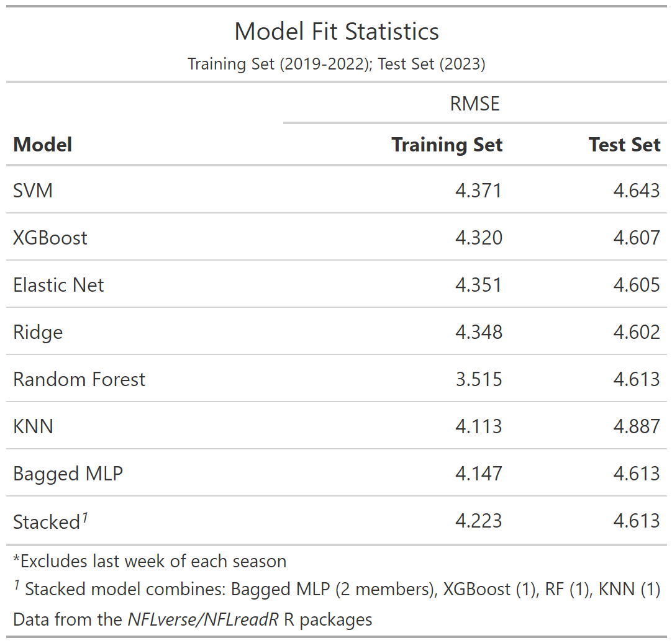Click the SVM row label
This screenshot has width=672, height=643.
[33, 191]
